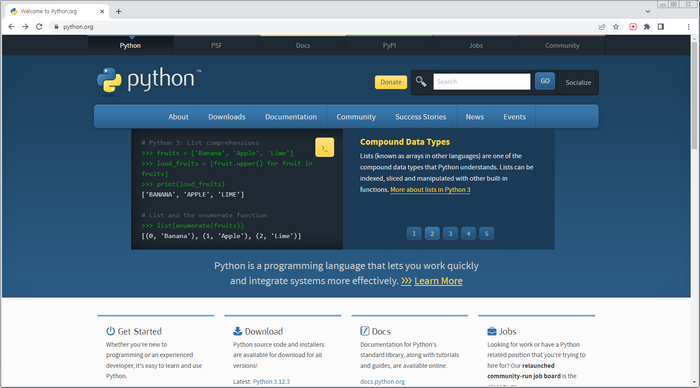
Task: Open the PyPI top tab
Action: [389, 46]
